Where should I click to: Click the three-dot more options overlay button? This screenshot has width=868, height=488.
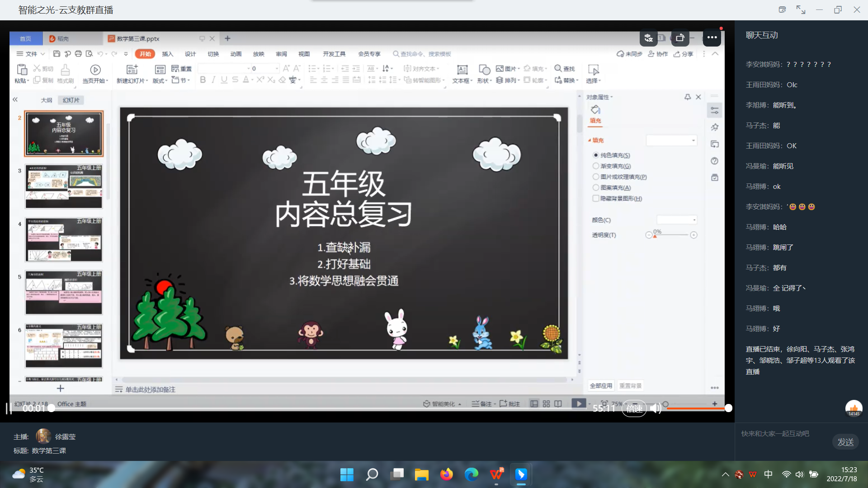point(712,38)
